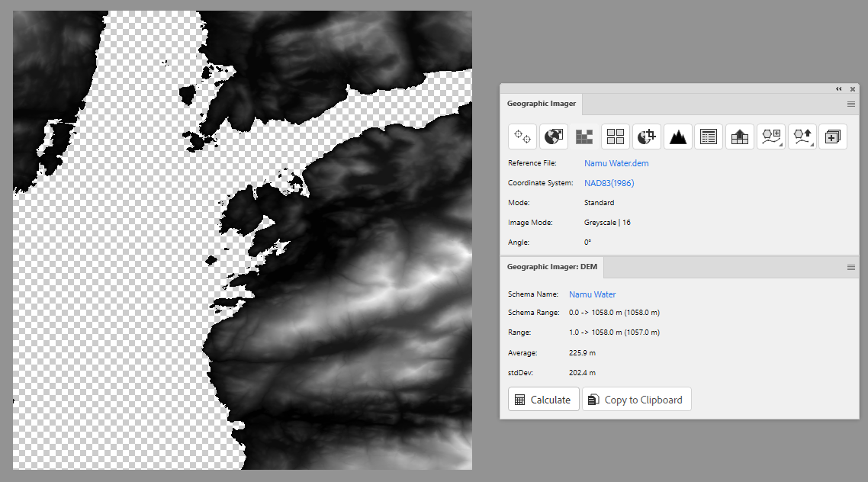Viewport: 868px width, 482px height.
Task: Click the Greyscale | 16 image mode value
Action: (607, 223)
